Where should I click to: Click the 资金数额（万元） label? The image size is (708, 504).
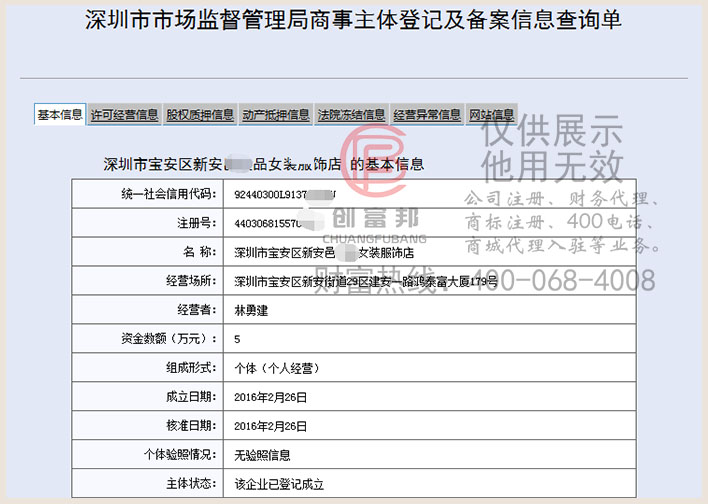pyautogui.click(x=169, y=338)
